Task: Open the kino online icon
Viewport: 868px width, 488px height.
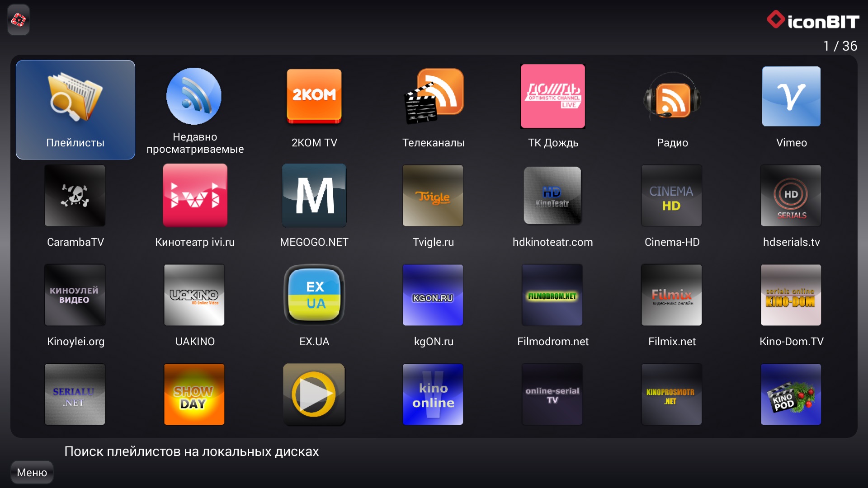Action: 433,394
